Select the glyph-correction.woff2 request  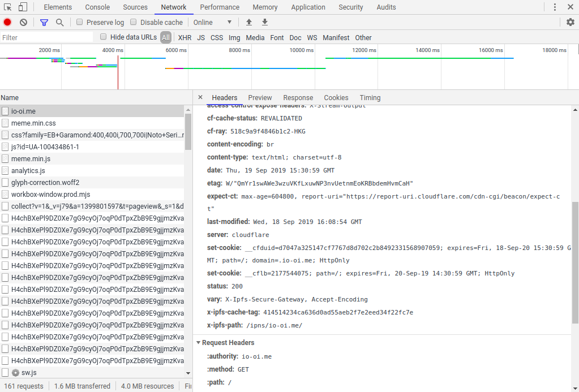[92, 182]
